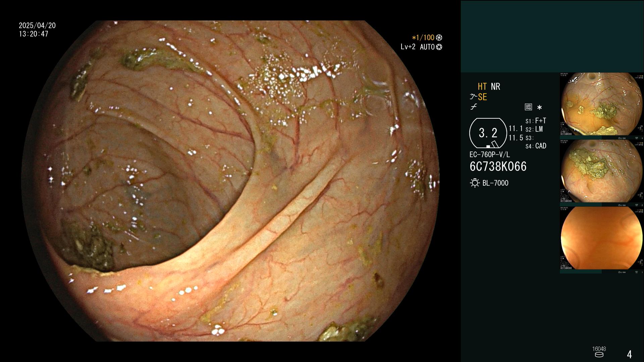Click the main live endoscope view
The height and width of the screenshot is (362, 644).
[231, 181]
